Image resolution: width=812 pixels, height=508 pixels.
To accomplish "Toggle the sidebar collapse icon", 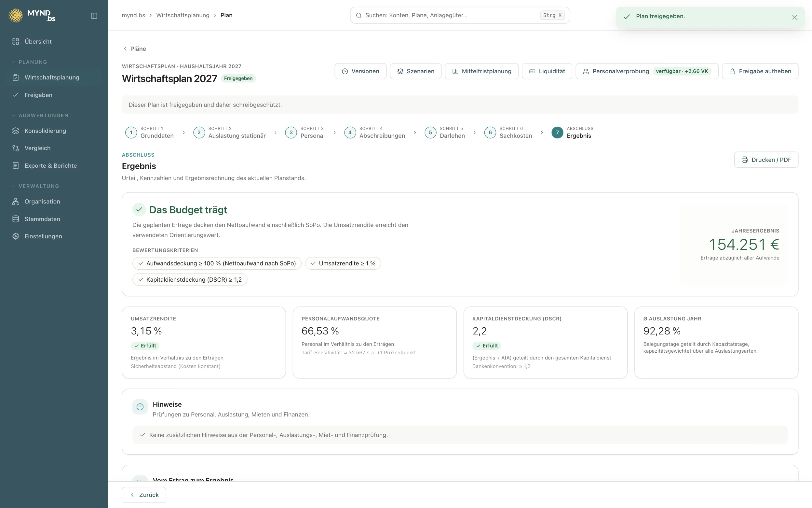I will [x=94, y=16].
